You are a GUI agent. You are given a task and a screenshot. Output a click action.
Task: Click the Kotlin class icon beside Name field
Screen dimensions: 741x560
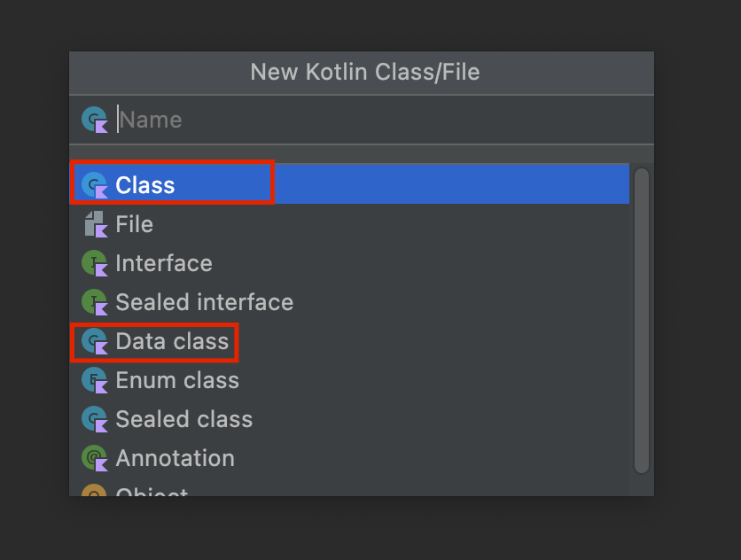pos(95,120)
